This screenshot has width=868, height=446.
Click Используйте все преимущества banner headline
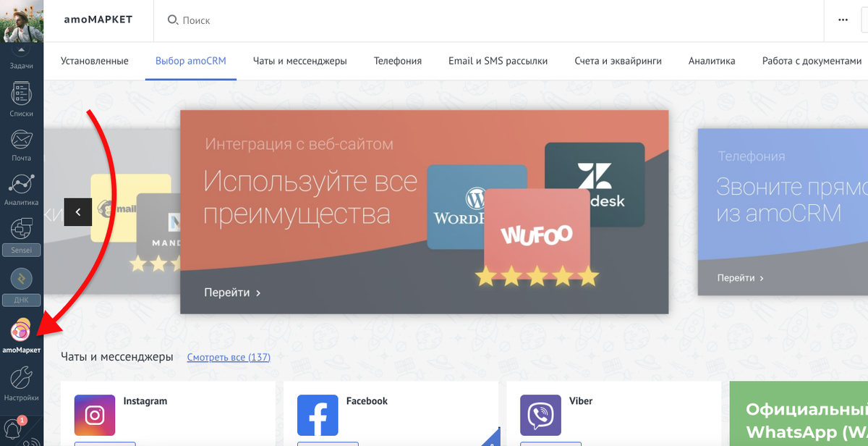[x=310, y=198]
